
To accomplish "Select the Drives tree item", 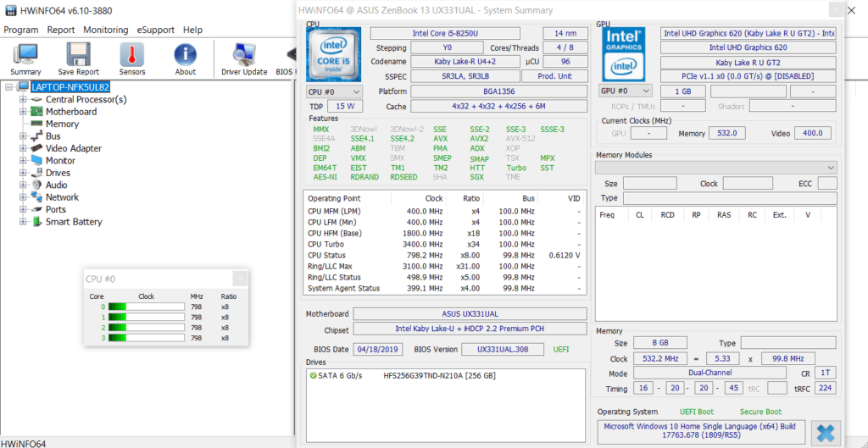I will (58, 173).
